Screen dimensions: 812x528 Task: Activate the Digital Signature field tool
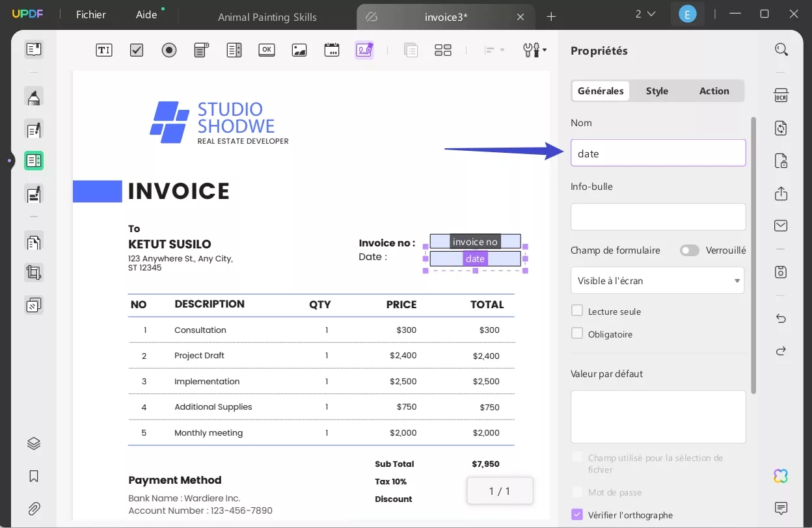(364, 50)
